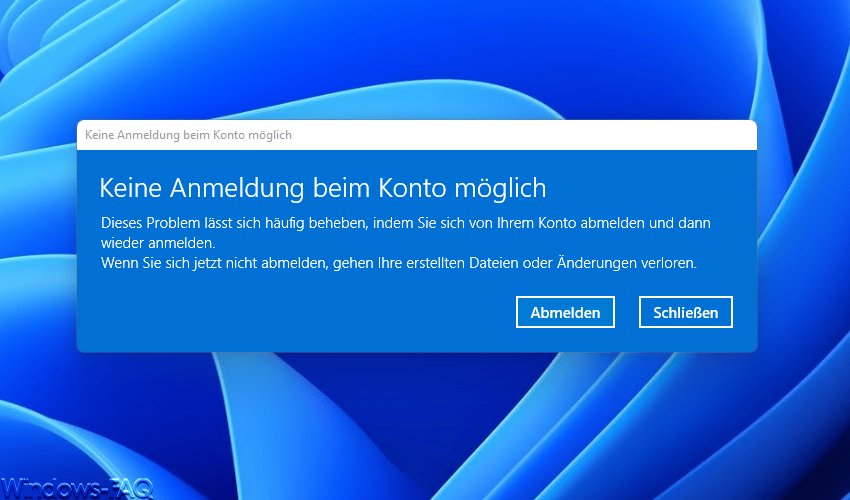Select the dialog title bar text
Image resolution: width=850 pixels, height=500 pixels.
click(188, 135)
